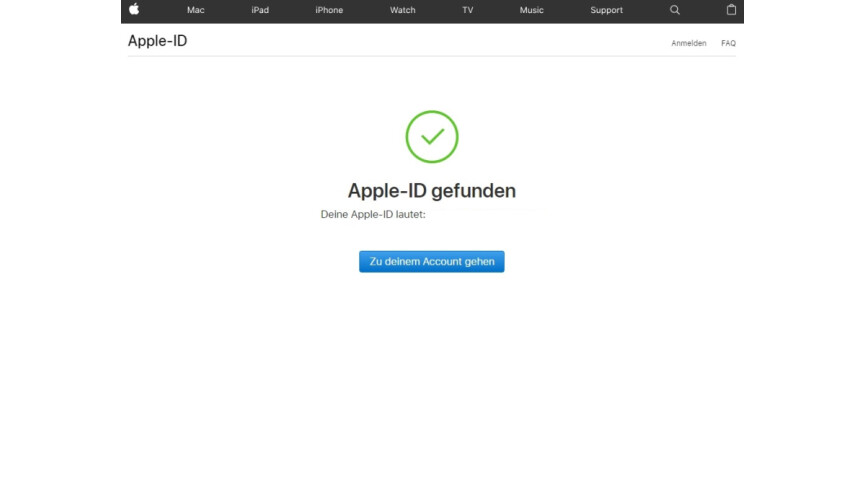This screenshot has height=486, width=864.
Task: Click the Apple logo icon
Action: click(134, 9)
